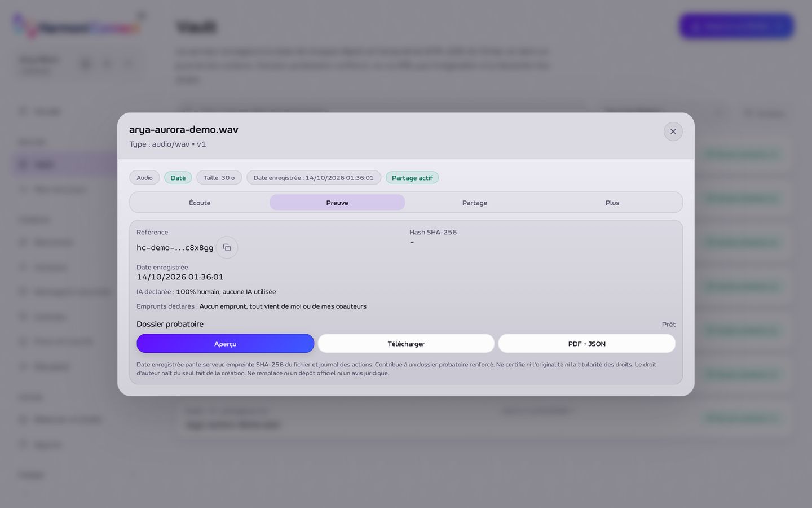812x508 pixels.
Task: Export the PDF + JSON dossier
Action: 586,344
